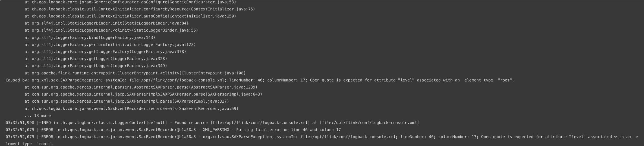Click the StaticLoggerBinder.init stack frame
This screenshot has height=146, width=644.
(106, 23)
